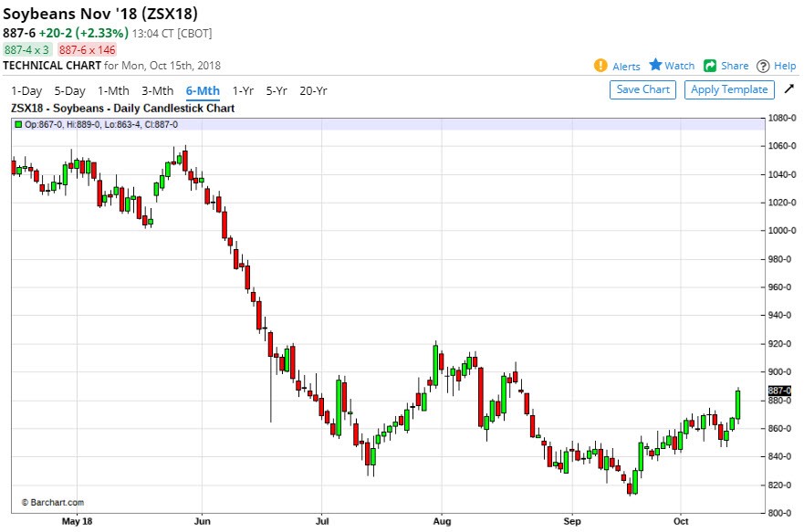
Task: Click the Soybeans Nov '18 (ZSX18) title
Action: point(100,14)
